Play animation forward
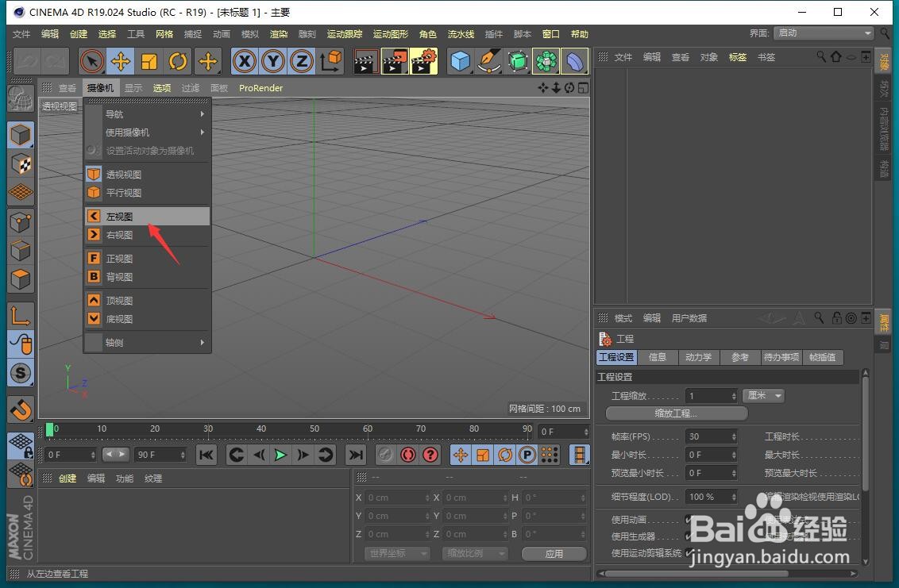 pos(280,455)
